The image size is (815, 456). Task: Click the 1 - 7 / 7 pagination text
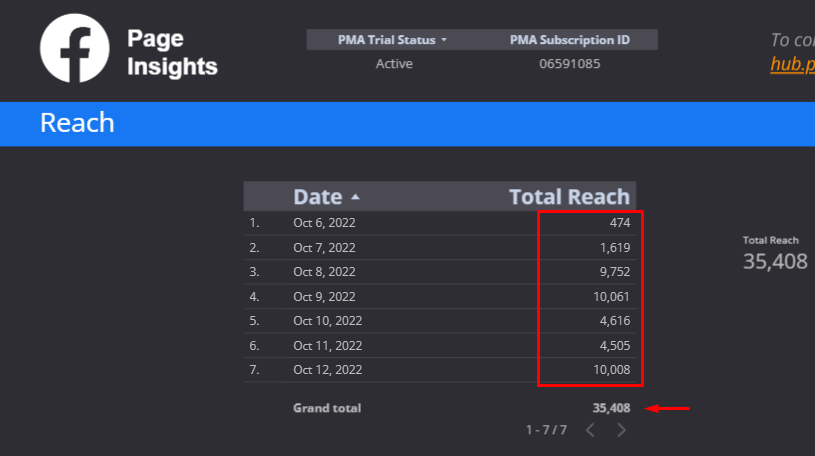pyautogui.click(x=546, y=430)
